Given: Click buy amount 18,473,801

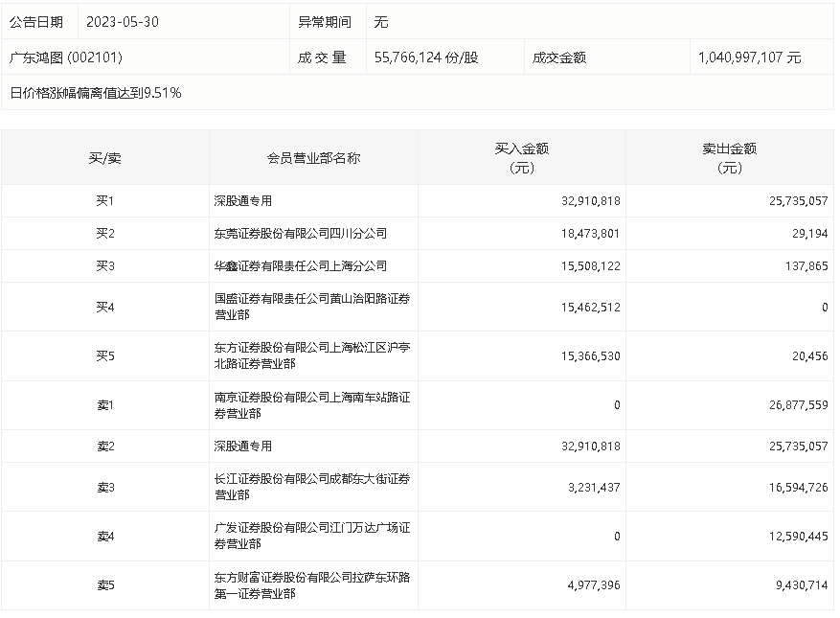Looking at the screenshot, I should coord(590,234).
